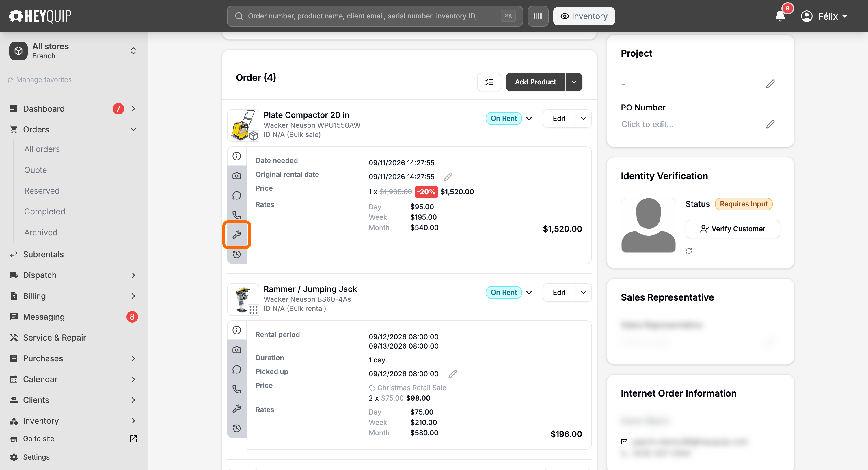Image resolution: width=868 pixels, height=470 pixels.
Task: Open the history tab for Plate Compactor
Action: (237, 254)
